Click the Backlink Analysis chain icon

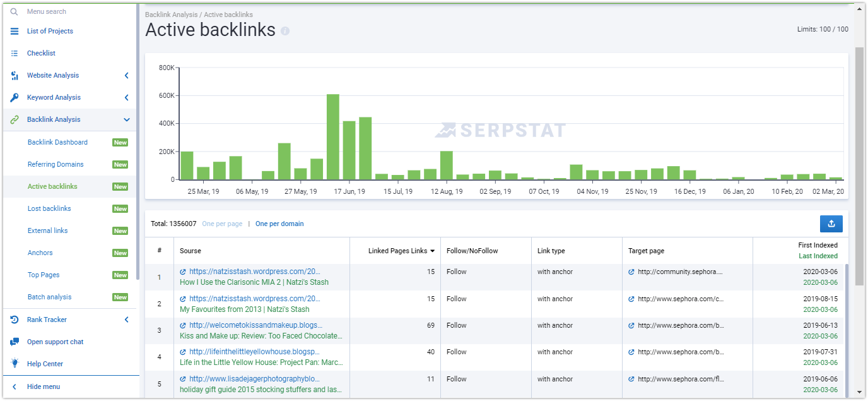pyautogui.click(x=15, y=119)
